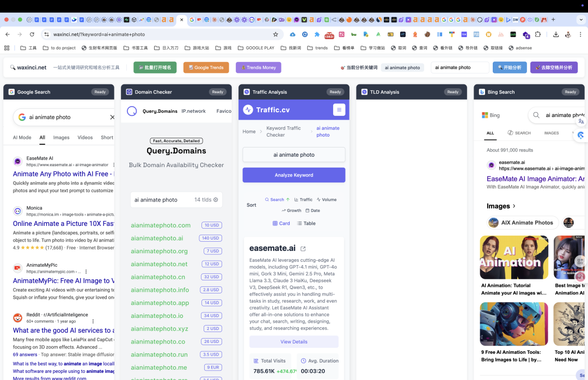
Task: Open easemate.ai in new tab via external-link icon
Action: coord(303,249)
